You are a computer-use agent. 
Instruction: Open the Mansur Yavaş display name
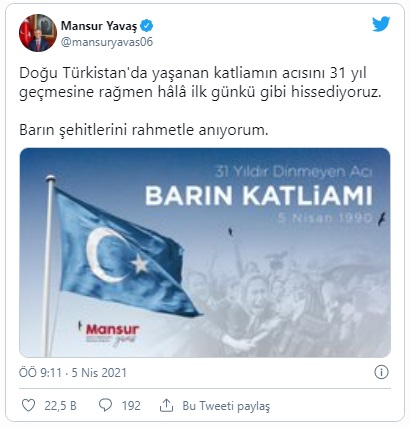[99, 26]
